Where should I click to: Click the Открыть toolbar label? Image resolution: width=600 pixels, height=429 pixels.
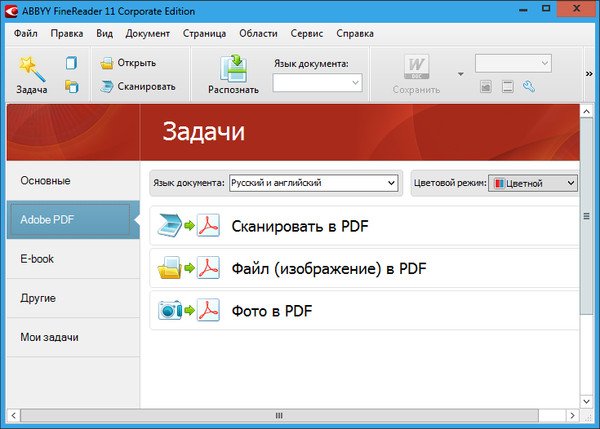pyautogui.click(x=137, y=63)
